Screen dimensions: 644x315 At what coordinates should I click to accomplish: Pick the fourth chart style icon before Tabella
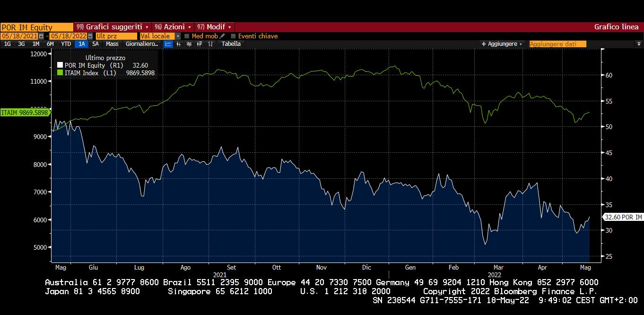point(200,44)
